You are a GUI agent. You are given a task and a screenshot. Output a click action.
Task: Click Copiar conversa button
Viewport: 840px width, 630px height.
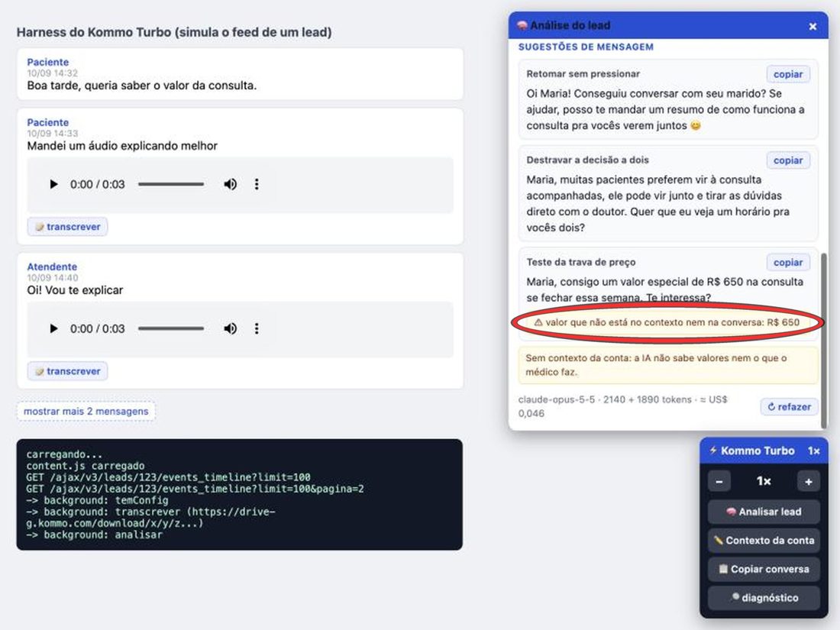pyautogui.click(x=764, y=569)
